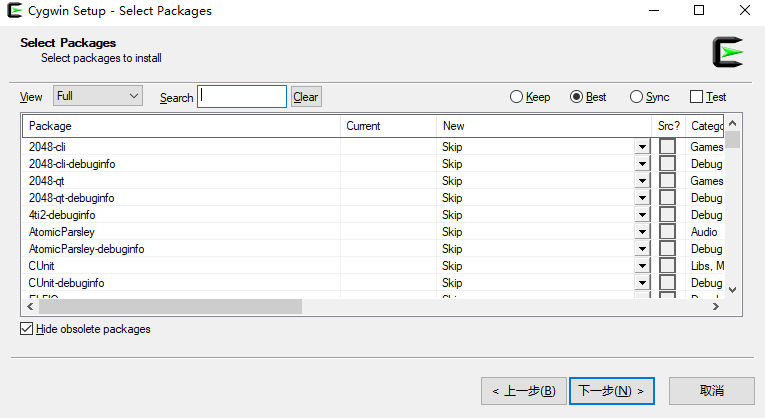Click Skip in the 2048-cli row
765x418 pixels.
tap(452, 147)
